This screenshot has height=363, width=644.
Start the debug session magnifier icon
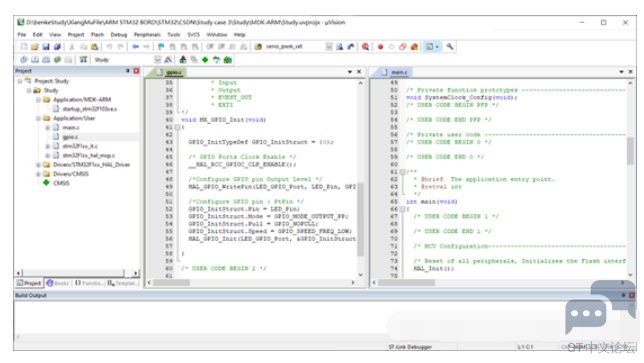[365, 47]
